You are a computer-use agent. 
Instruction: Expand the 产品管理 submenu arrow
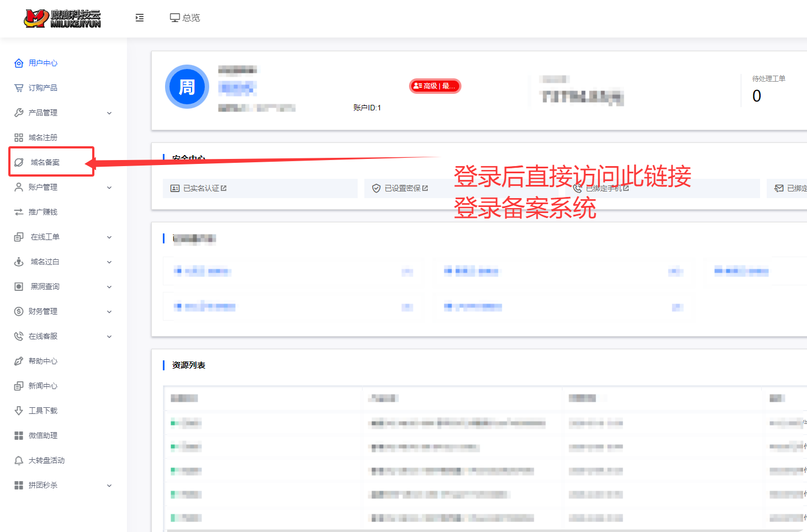tap(109, 113)
